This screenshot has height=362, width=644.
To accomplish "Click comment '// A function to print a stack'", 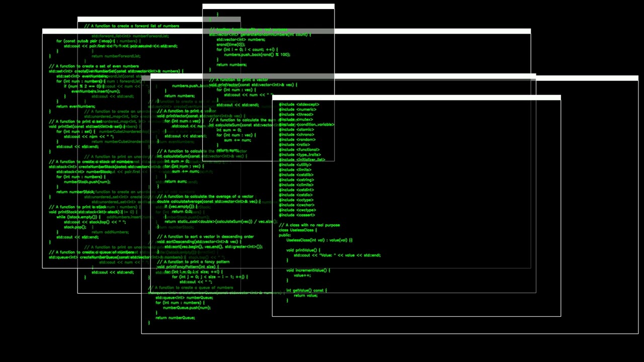I will [77, 207].
